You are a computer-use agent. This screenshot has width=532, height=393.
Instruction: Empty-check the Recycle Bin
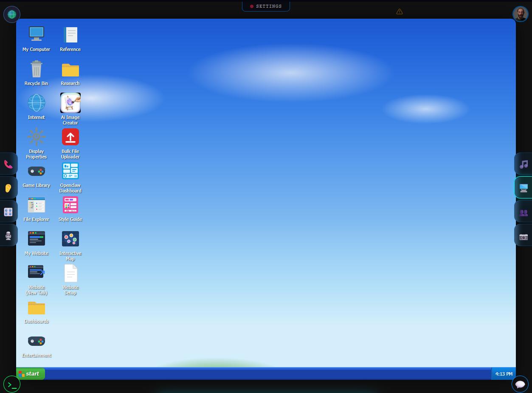[37, 69]
